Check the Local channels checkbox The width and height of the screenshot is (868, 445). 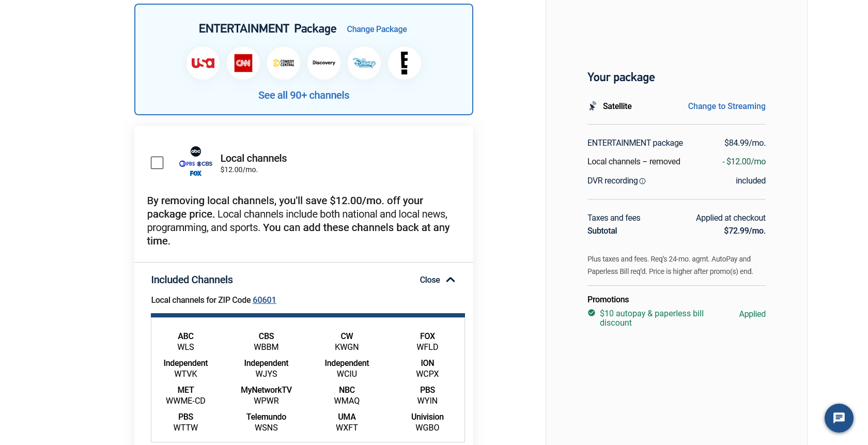[x=157, y=163]
